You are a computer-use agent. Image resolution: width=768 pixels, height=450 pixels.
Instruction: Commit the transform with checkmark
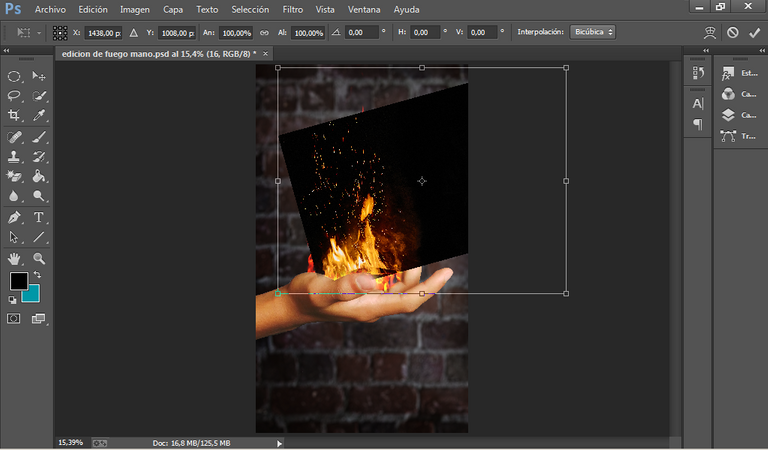pyautogui.click(x=754, y=32)
